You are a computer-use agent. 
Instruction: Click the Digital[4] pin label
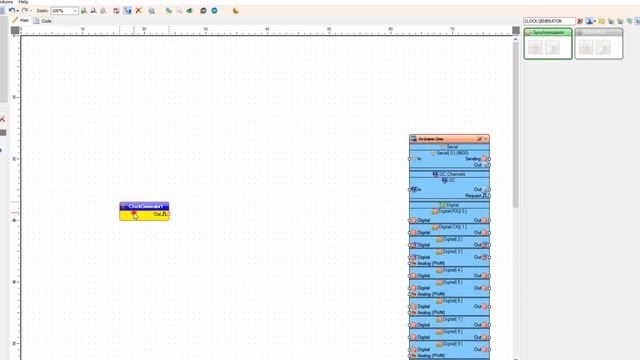click(x=452, y=270)
